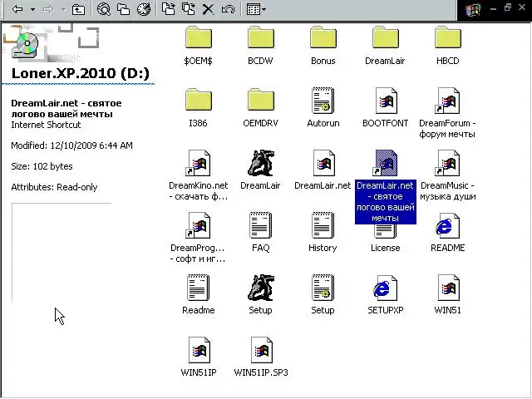Delete the selected item via toolbar X
The height and width of the screenshot is (399, 532).
tap(208, 9)
